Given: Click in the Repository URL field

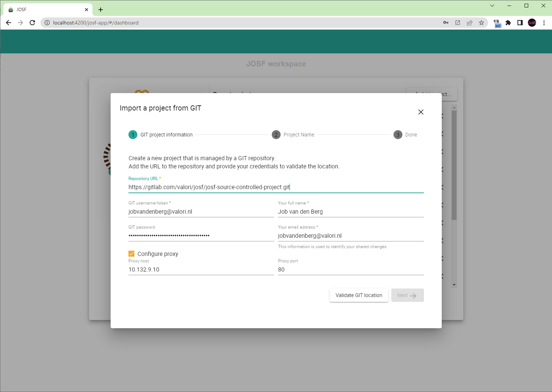Looking at the screenshot, I should click(276, 187).
